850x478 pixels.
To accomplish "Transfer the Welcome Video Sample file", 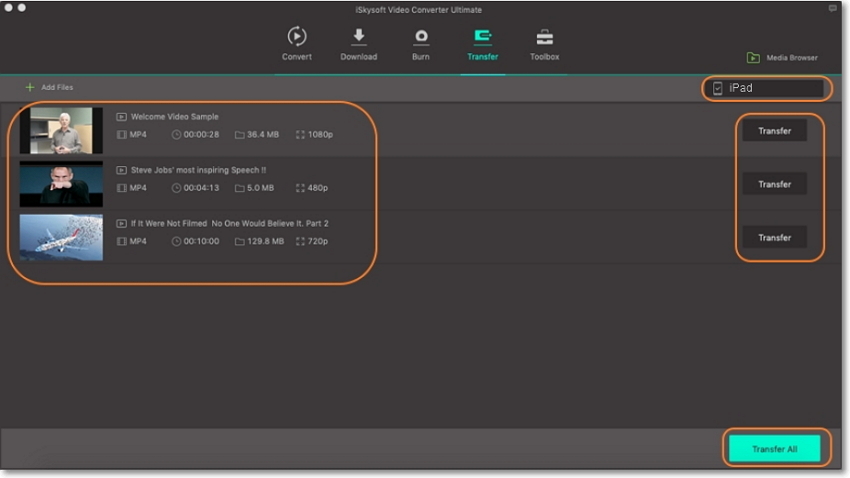I will (x=774, y=131).
